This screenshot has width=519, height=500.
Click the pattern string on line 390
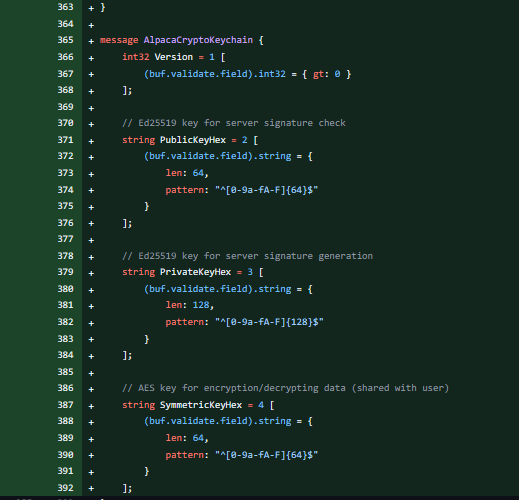(x=266, y=455)
